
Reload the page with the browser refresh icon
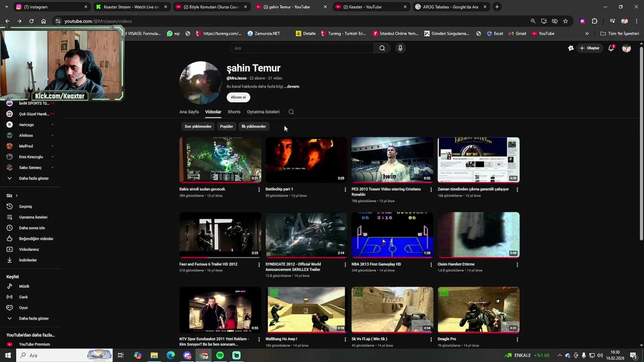point(31,21)
